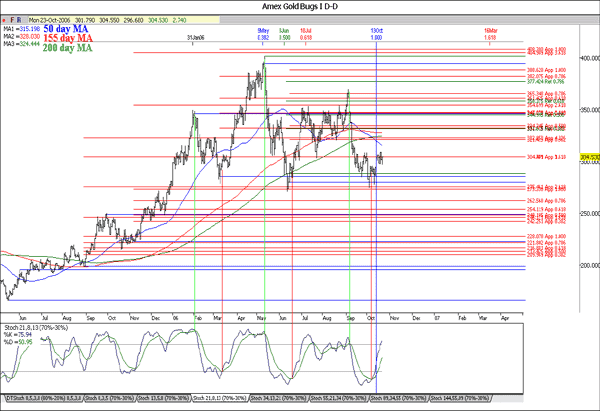Select the green 200 day MA label

pos(67,48)
